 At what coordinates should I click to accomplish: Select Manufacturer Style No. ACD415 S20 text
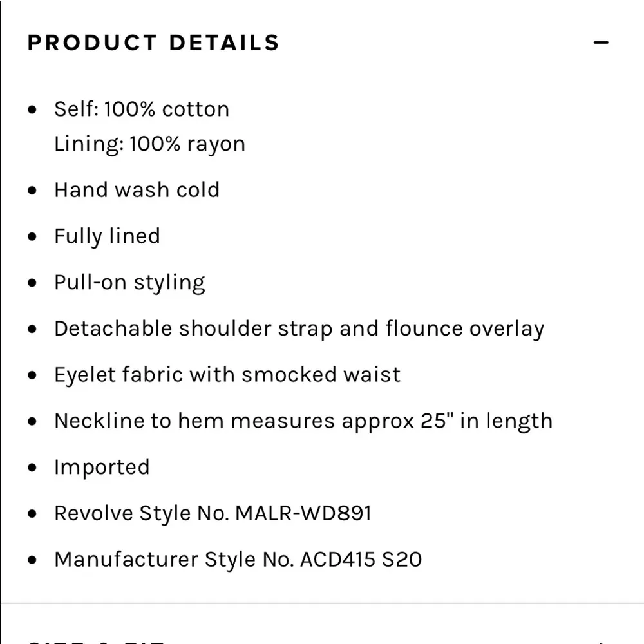pos(238,559)
